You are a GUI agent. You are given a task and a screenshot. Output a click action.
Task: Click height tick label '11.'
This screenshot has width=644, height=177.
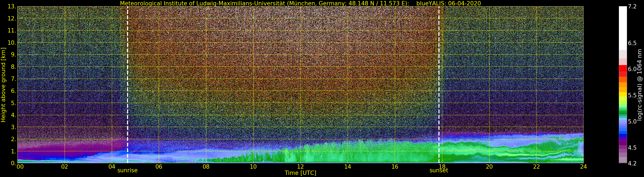click(12, 31)
